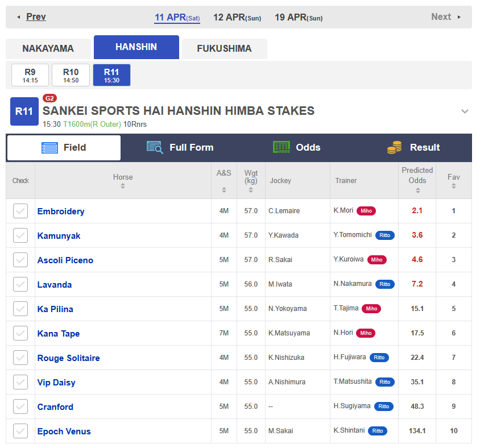Screen dimensions: 480x448
Task: Click the Prev left arrow icon
Action: (x=19, y=17)
